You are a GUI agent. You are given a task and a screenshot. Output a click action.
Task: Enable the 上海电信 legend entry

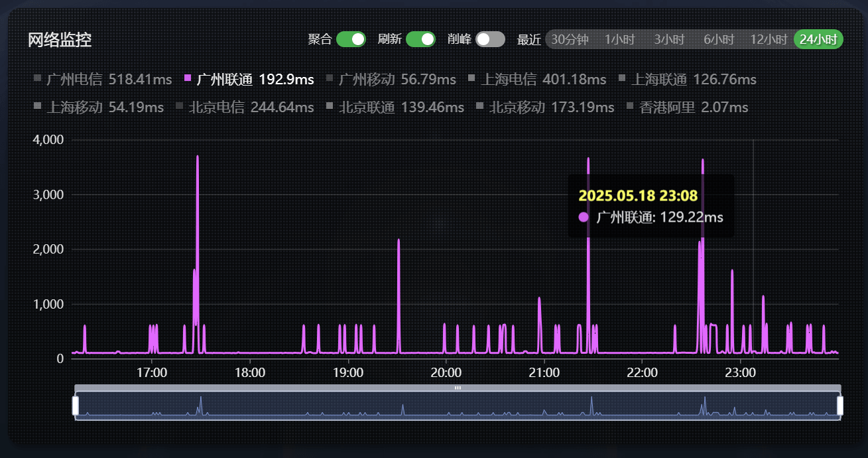point(471,80)
